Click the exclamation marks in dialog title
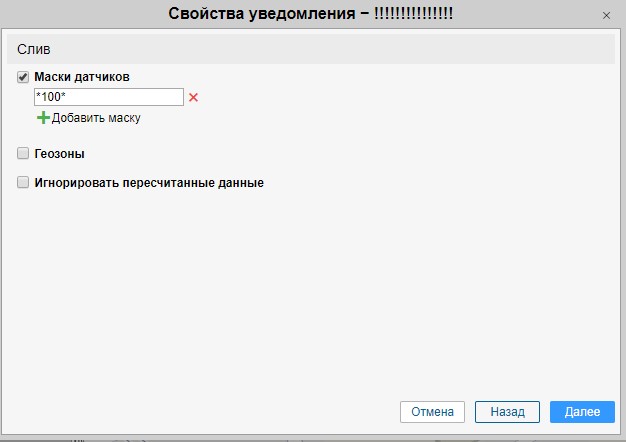The image size is (626, 442). [x=412, y=15]
